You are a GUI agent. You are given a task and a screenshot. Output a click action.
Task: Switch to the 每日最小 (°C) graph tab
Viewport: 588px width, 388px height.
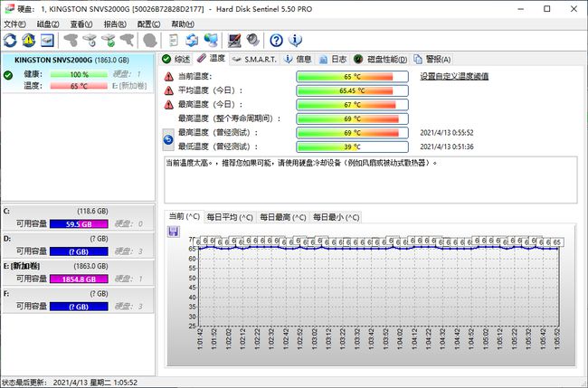[x=336, y=217]
